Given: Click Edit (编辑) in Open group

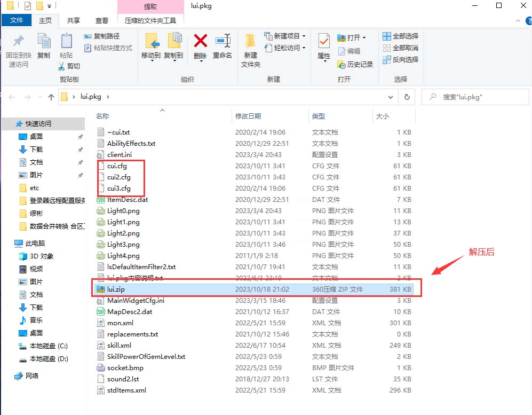Looking at the screenshot, I should click(349, 51).
